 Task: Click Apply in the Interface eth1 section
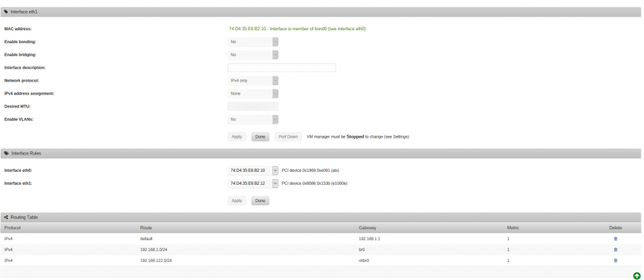pos(237,136)
